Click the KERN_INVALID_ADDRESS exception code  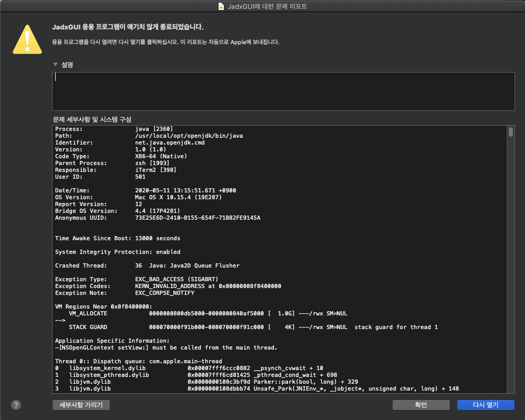[x=208, y=286]
